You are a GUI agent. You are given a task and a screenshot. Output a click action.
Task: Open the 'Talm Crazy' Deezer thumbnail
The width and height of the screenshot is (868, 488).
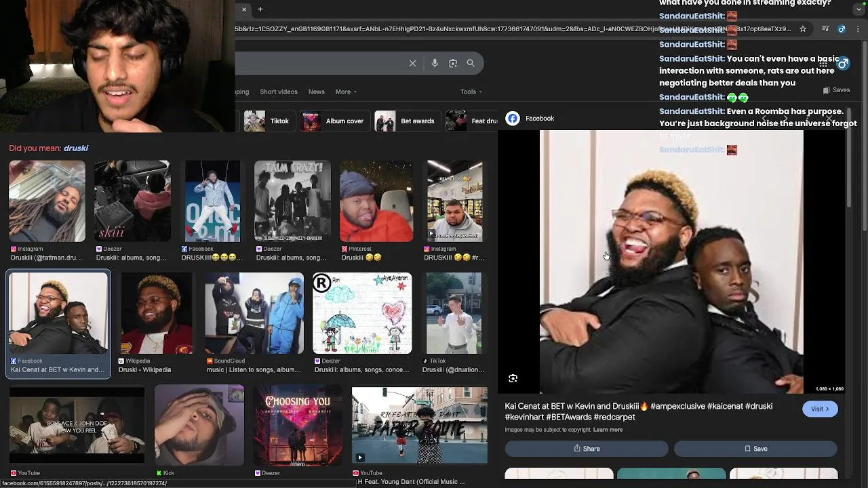pos(292,201)
